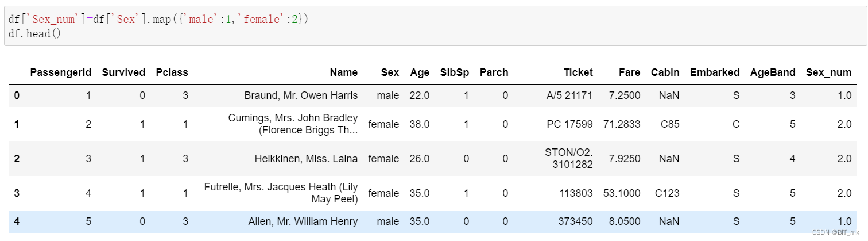868x241 pixels.
Task: Click the cabin cell C85
Action: pyautogui.click(x=669, y=124)
